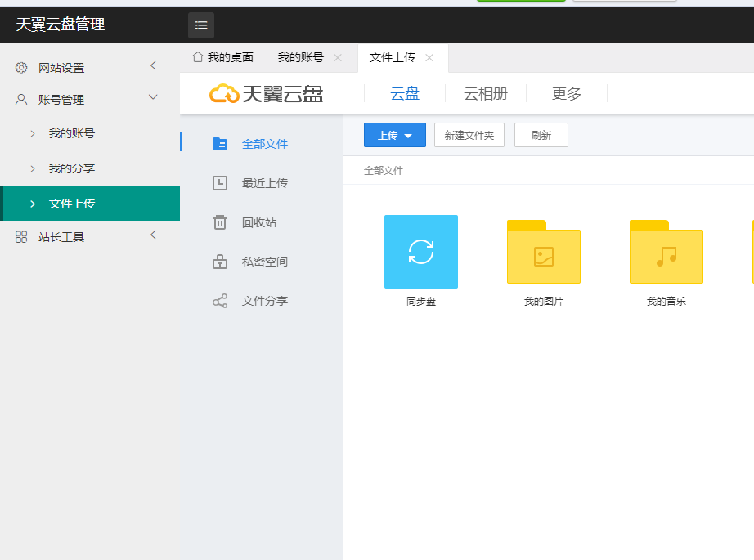Expand the 站长工具 menu chevron
The width and height of the screenshot is (754, 560).
[154, 235]
